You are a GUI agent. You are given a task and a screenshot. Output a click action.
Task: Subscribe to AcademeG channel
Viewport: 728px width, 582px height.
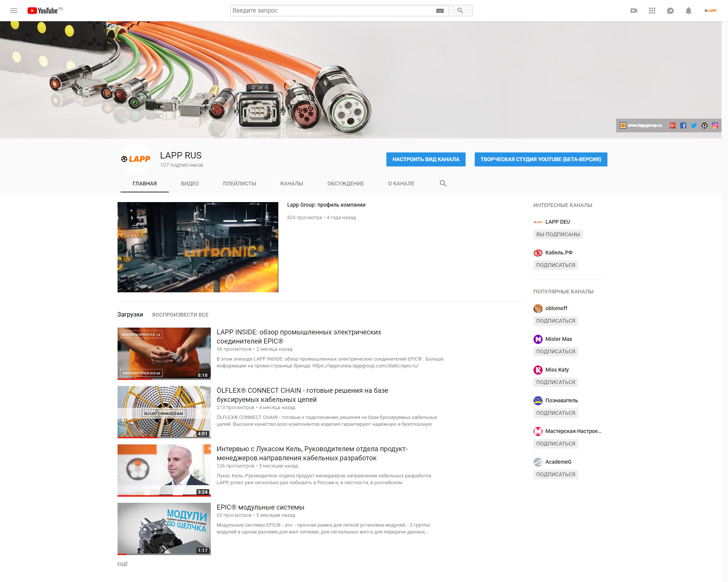(x=556, y=474)
